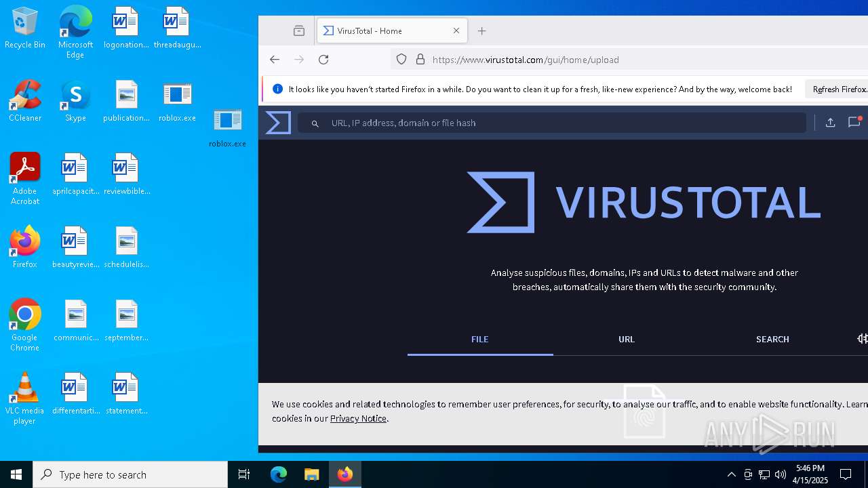Click the VirusTotal sigma logo in header

click(x=278, y=123)
